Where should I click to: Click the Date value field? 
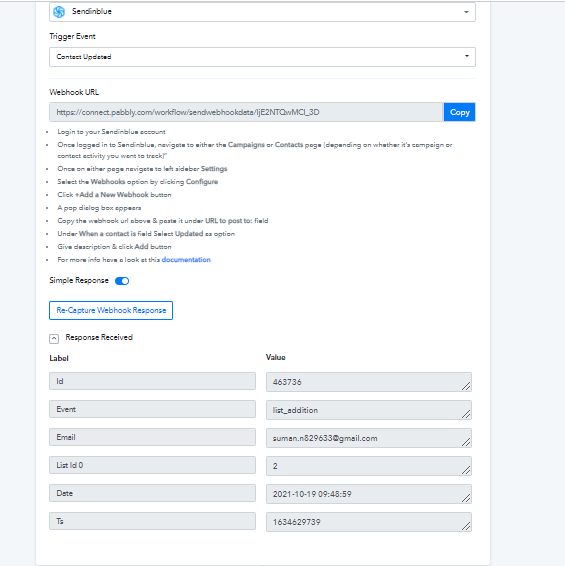(369, 494)
